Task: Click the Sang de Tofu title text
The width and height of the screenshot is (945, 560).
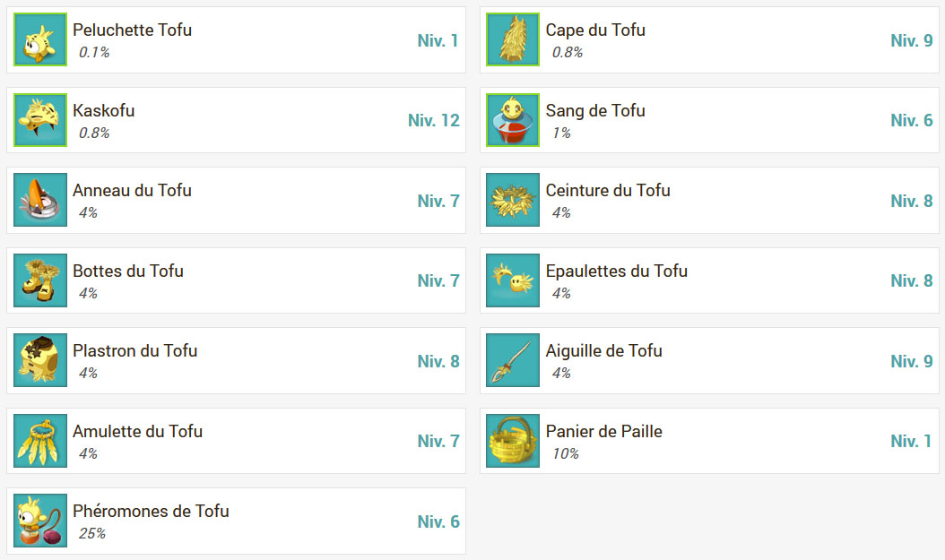Action: click(x=595, y=111)
